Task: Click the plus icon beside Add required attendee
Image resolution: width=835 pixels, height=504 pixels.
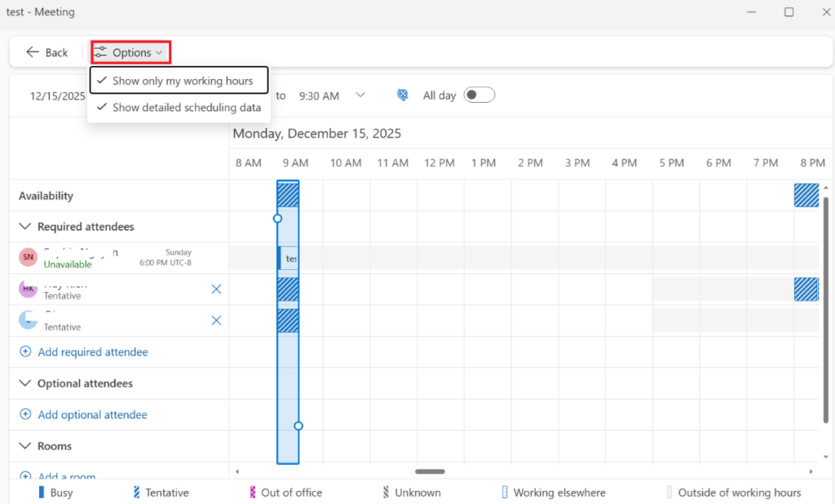Action: coord(25,351)
